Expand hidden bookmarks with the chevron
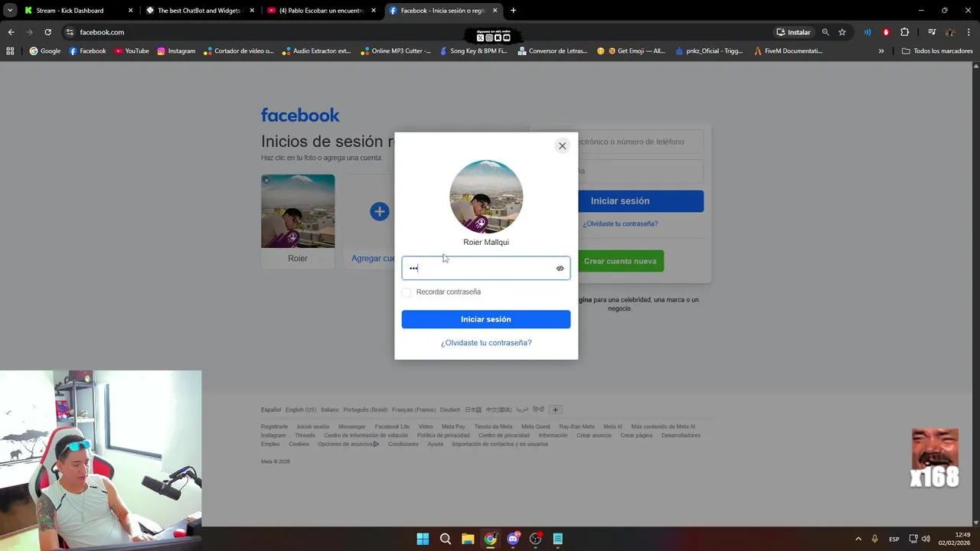The height and width of the screenshot is (551, 980). click(881, 51)
